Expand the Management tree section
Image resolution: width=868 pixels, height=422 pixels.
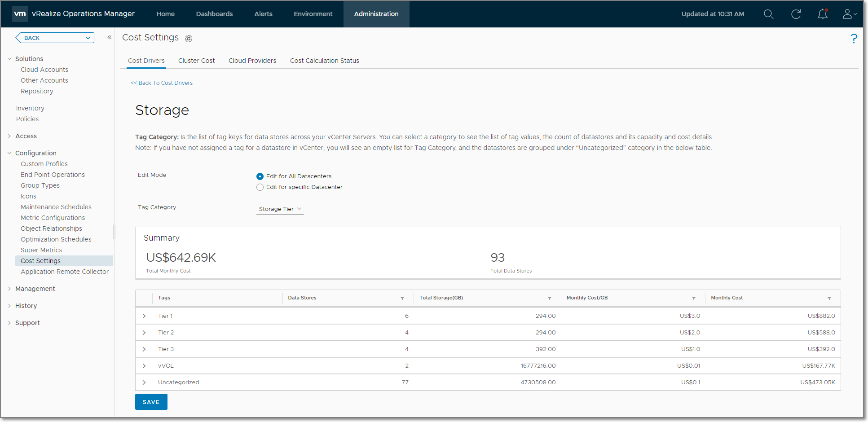pyautogui.click(x=9, y=289)
